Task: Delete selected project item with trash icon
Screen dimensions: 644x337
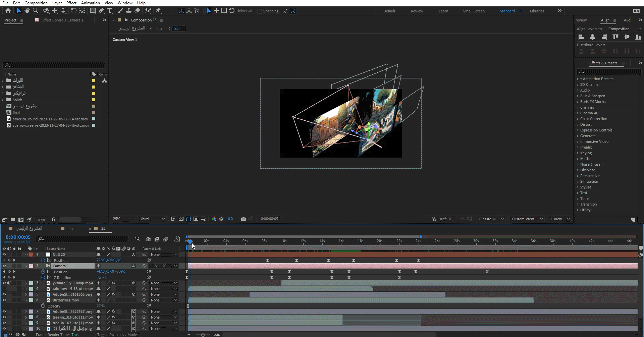Action: click(x=54, y=220)
